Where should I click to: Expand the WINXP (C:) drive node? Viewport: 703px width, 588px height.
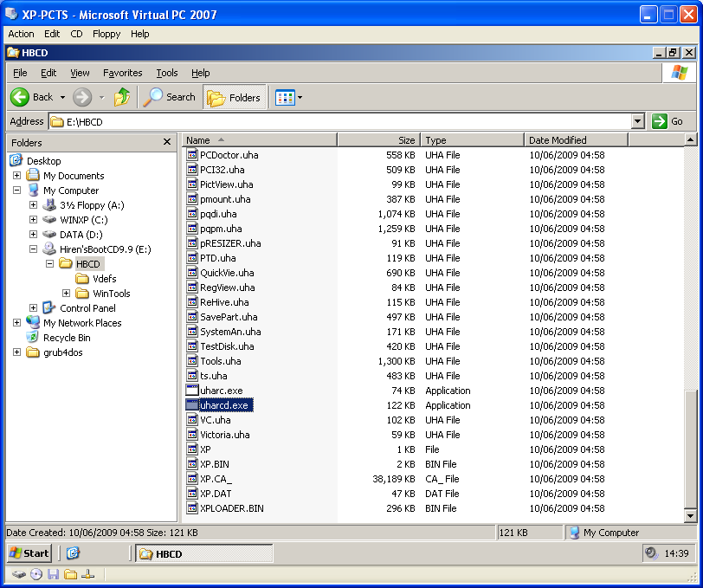tap(33, 219)
